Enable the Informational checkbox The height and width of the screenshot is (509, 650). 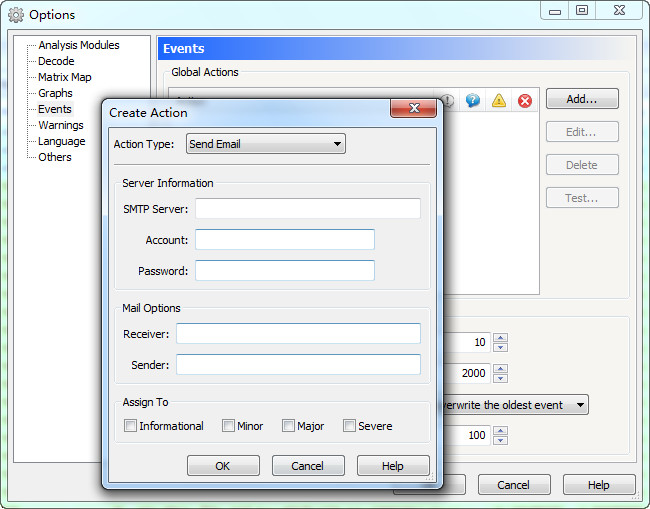pos(130,426)
